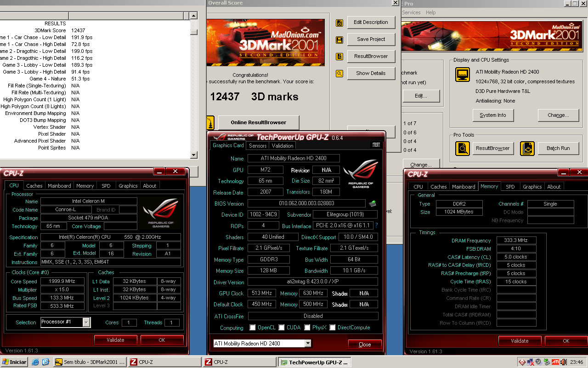Image resolution: width=588 pixels, height=368 pixels.
Task: Open Mainboard tab in left CPU-Z window
Action: coord(59,186)
